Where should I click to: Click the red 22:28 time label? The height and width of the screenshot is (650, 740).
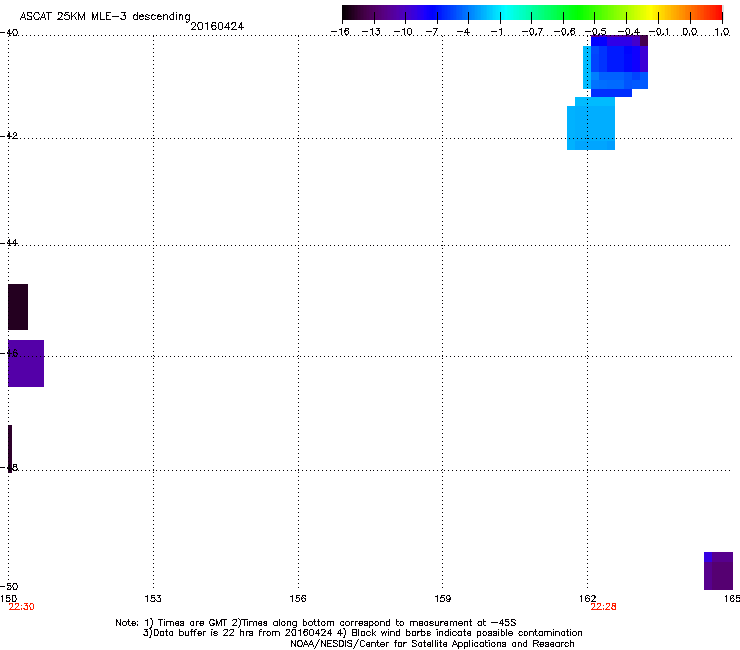(603, 607)
